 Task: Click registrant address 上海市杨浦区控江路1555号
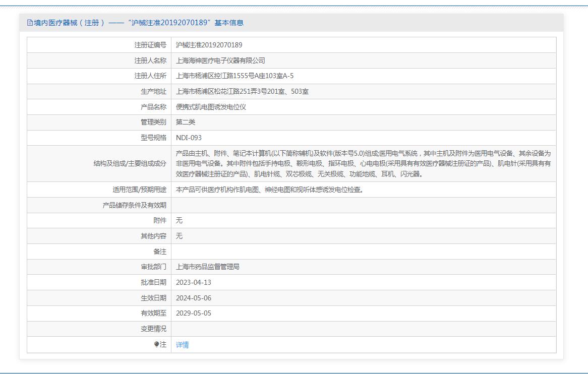(234, 76)
